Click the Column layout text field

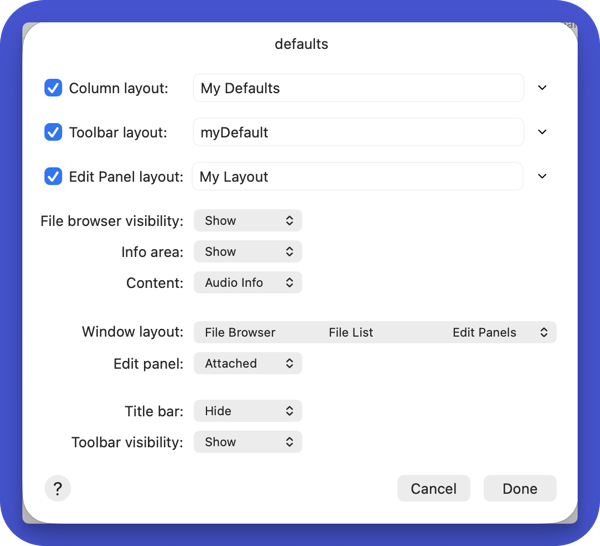click(358, 88)
